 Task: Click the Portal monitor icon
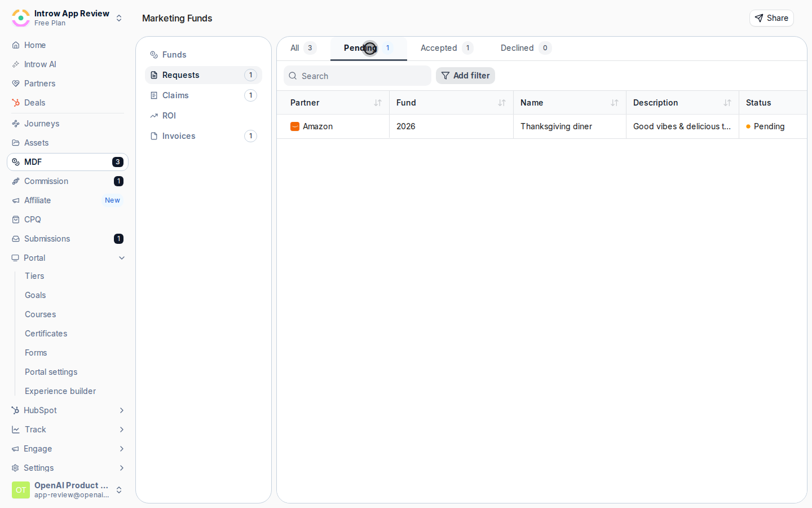click(x=15, y=258)
